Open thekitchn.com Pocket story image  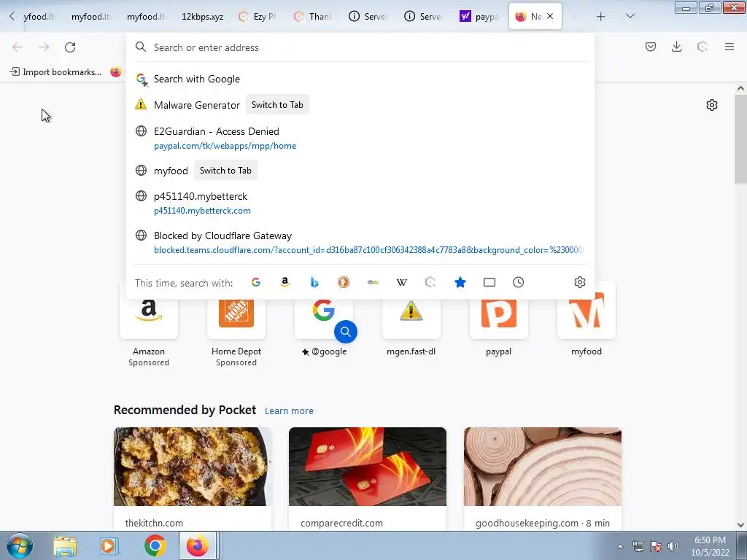[x=193, y=467]
